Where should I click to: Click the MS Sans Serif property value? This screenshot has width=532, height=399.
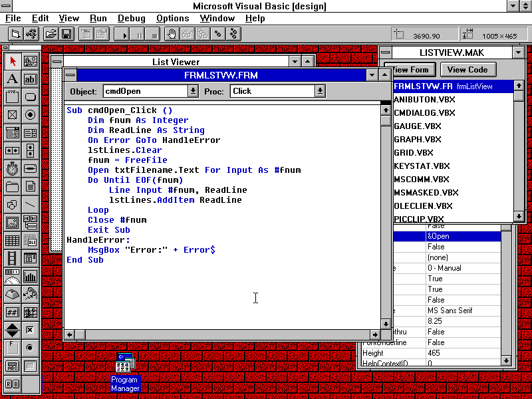point(463,311)
